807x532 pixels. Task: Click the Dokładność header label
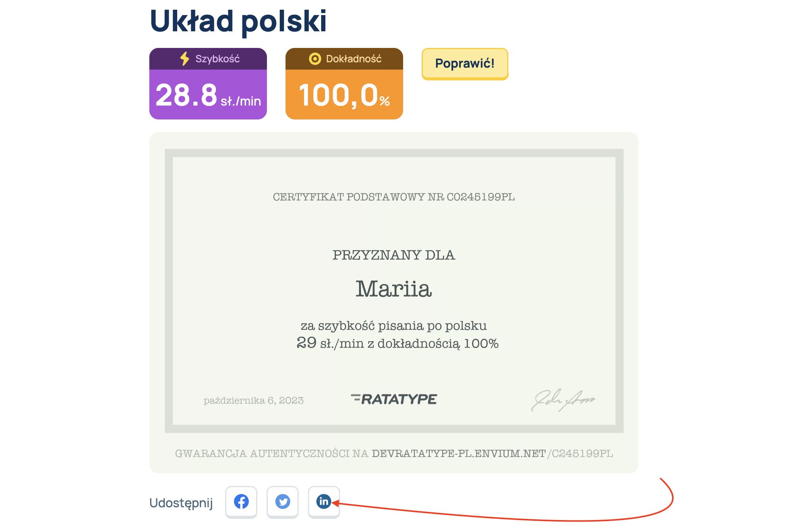tap(354, 59)
